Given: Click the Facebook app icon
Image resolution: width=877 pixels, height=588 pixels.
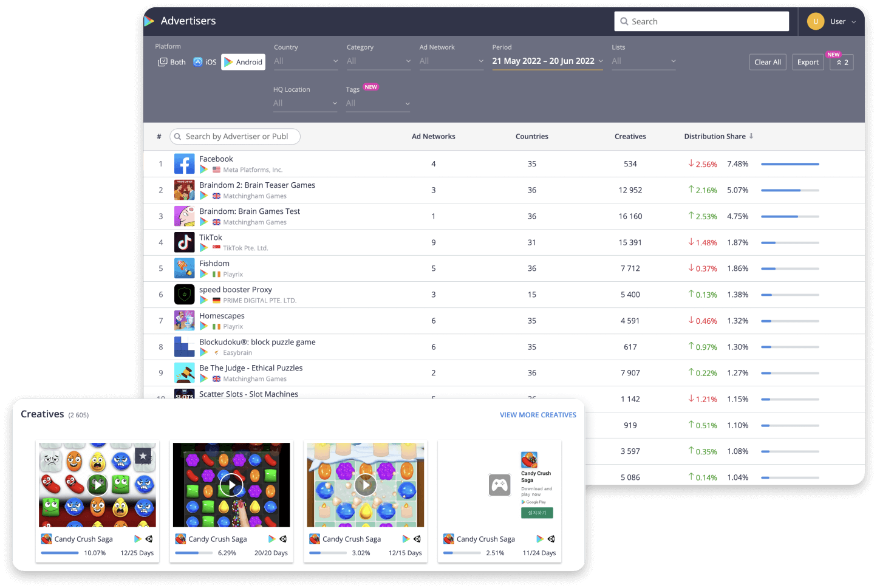Looking at the screenshot, I should point(185,164).
